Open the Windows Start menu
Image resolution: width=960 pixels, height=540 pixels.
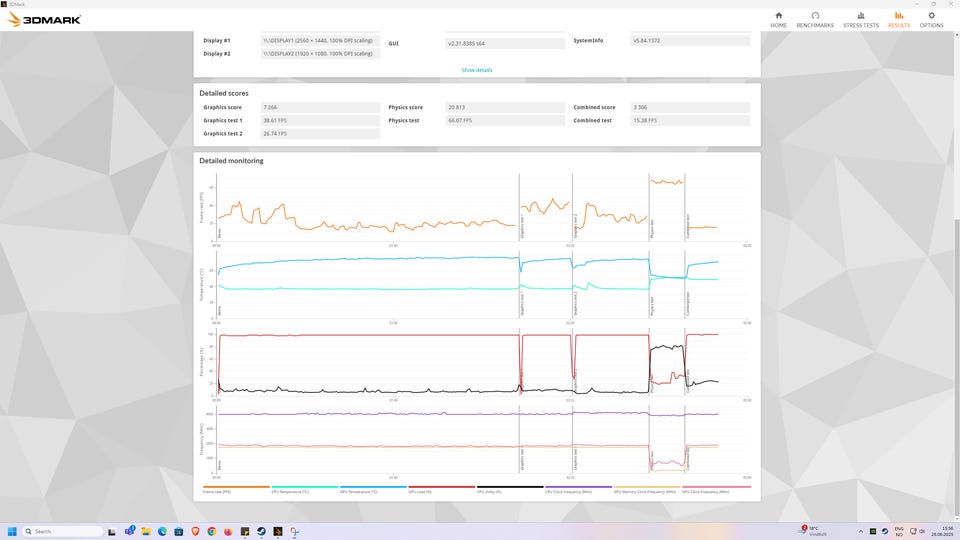pos(14,531)
